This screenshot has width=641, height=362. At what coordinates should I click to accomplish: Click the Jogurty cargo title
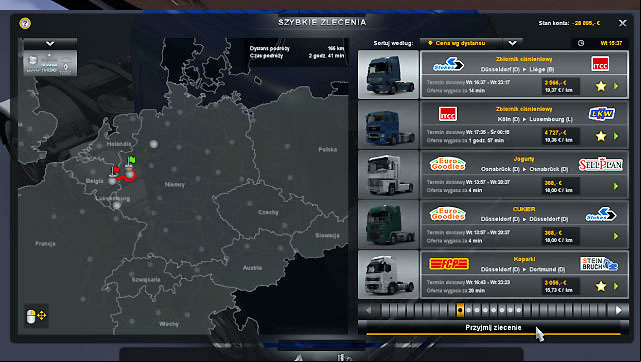pyautogui.click(x=524, y=159)
